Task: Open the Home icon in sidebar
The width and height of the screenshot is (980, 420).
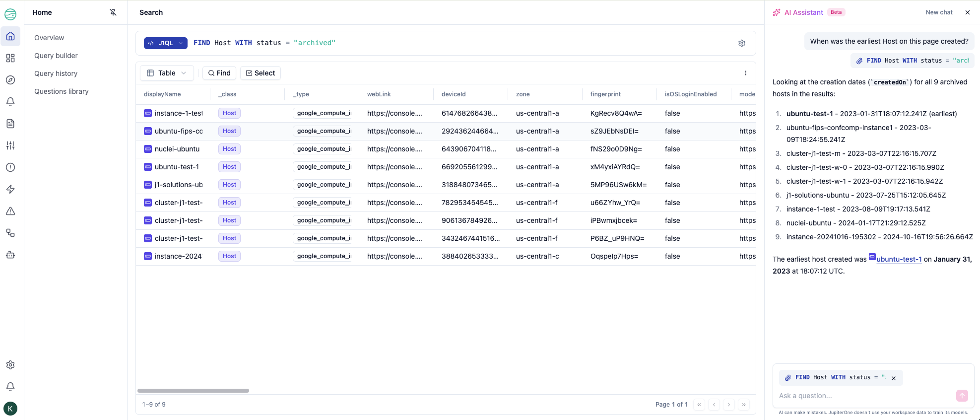Action: (10, 36)
